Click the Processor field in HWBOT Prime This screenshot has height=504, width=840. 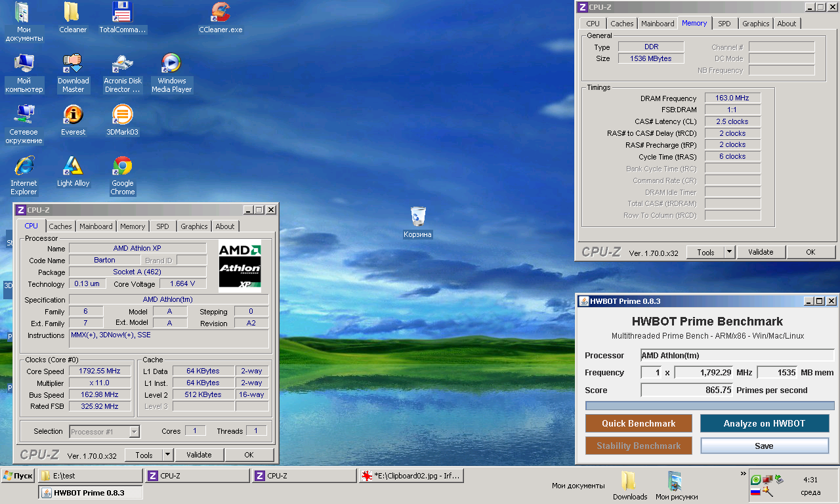click(x=738, y=355)
